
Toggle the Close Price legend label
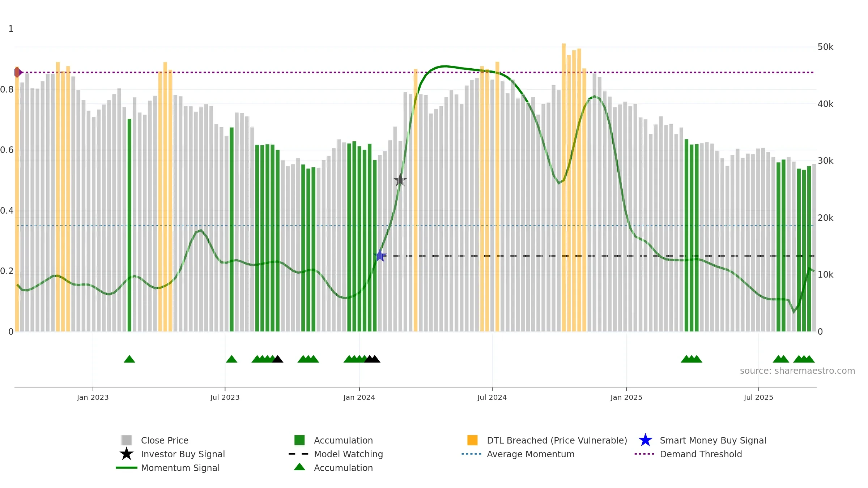[x=165, y=440]
